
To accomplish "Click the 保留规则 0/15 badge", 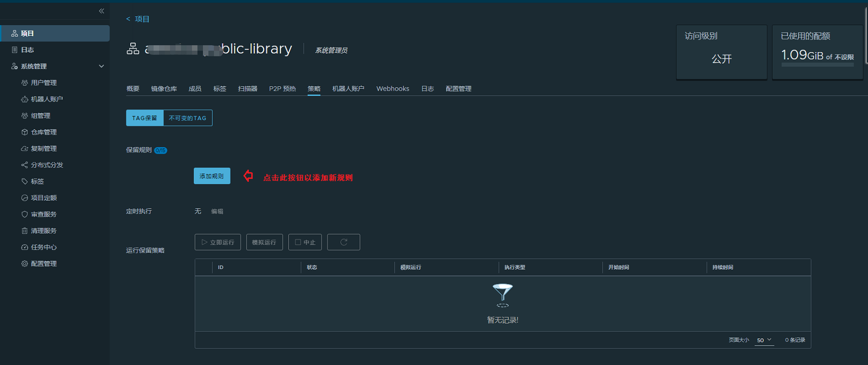I will [161, 150].
